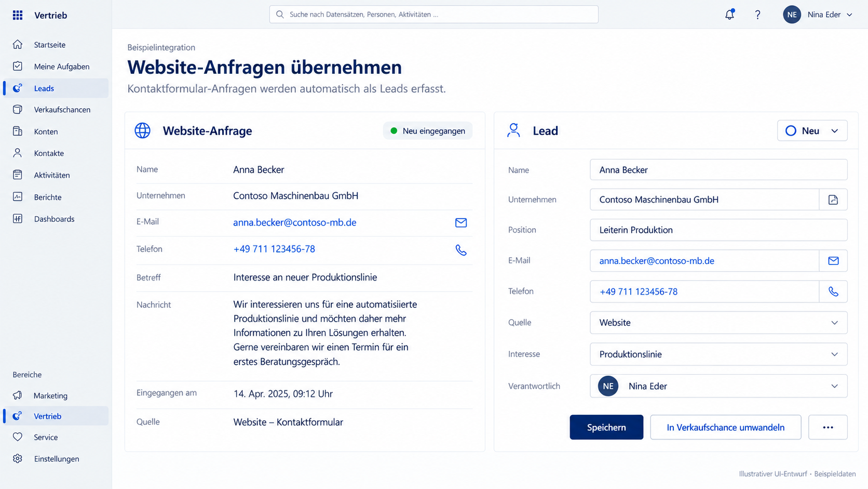This screenshot has width=868, height=489.
Task: Open the app launcher grid icon
Action: click(18, 15)
